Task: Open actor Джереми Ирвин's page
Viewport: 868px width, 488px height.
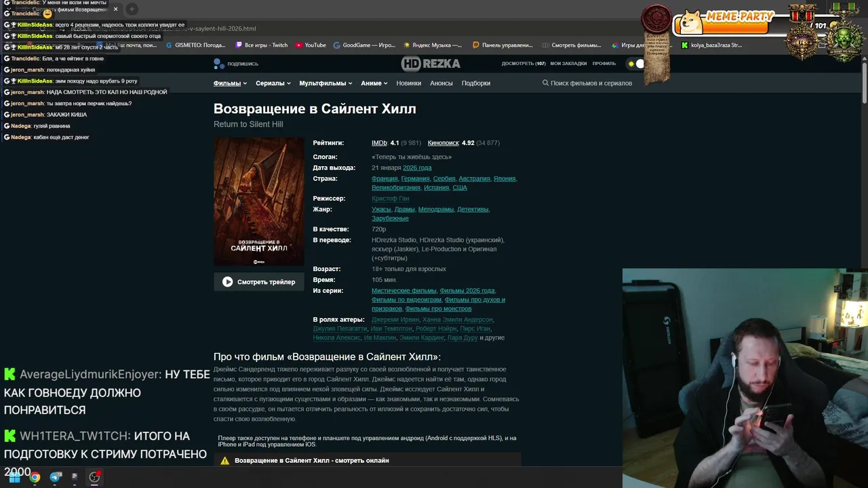Action: click(x=395, y=320)
